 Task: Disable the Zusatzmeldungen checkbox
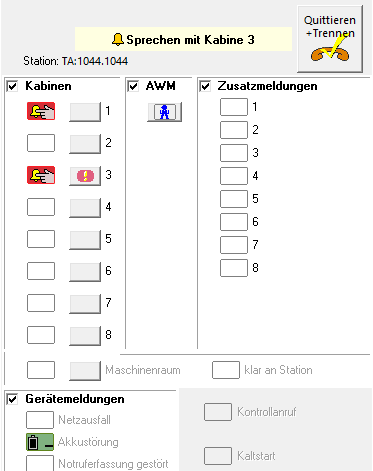[x=205, y=86]
